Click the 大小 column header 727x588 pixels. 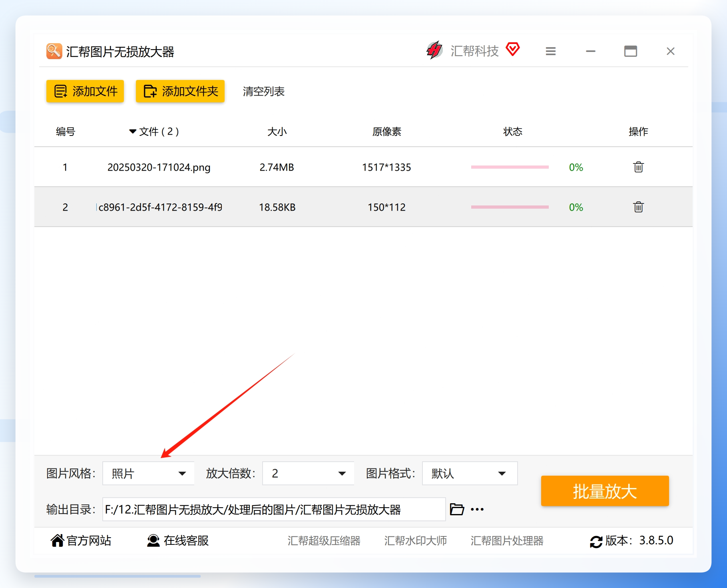pos(277,131)
